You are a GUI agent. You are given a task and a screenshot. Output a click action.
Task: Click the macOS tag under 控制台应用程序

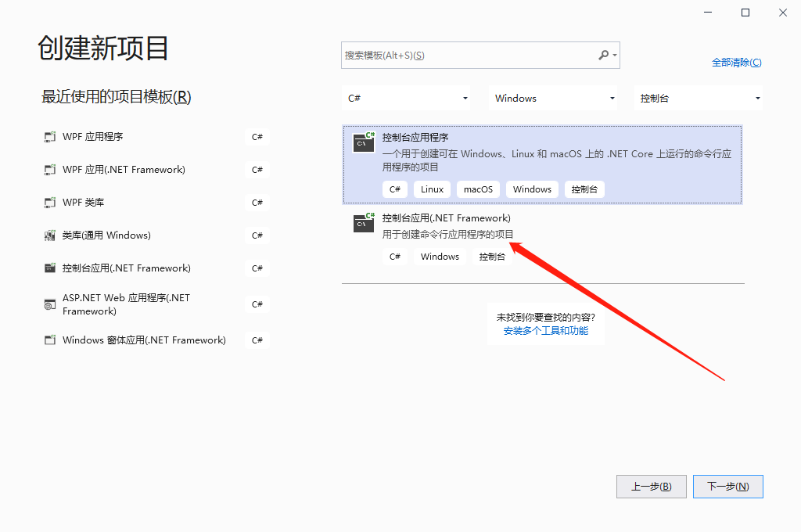tap(477, 189)
